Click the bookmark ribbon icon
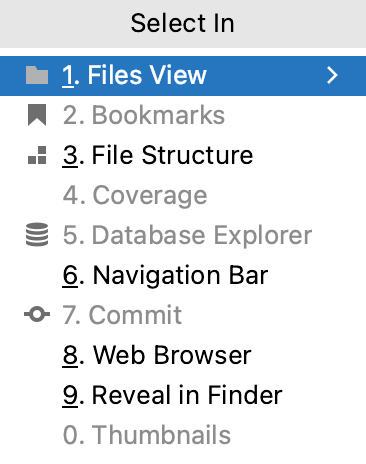 tap(37, 115)
